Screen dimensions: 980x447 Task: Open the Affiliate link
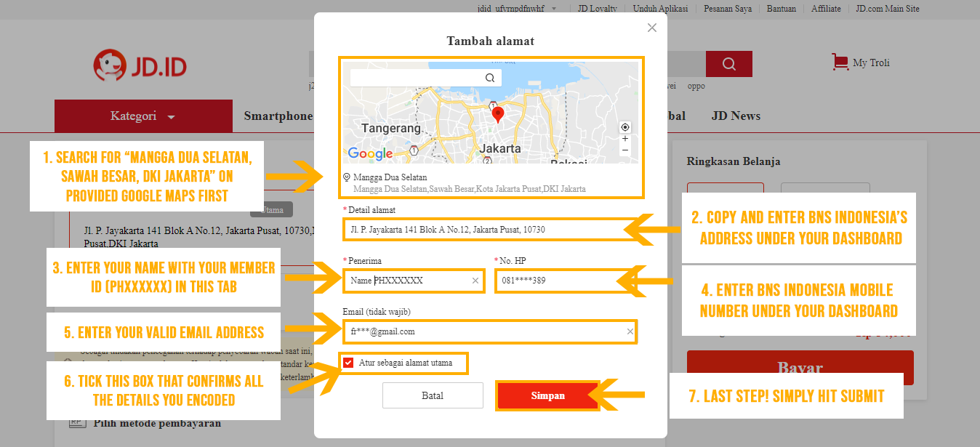827,9
